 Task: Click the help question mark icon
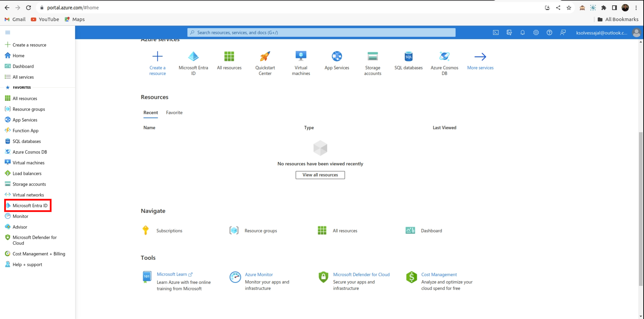coord(549,33)
